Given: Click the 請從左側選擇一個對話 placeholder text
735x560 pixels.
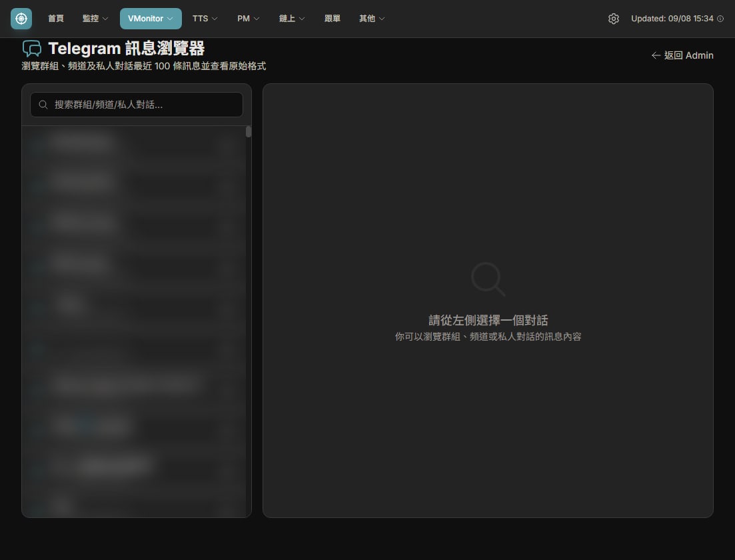Looking at the screenshot, I should (488, 321).
